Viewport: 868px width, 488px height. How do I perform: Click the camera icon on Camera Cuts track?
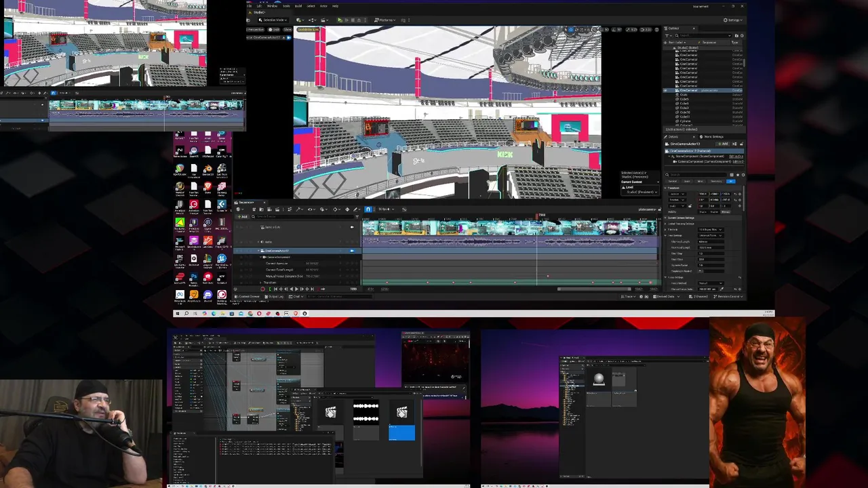click(x=352, y=227)
